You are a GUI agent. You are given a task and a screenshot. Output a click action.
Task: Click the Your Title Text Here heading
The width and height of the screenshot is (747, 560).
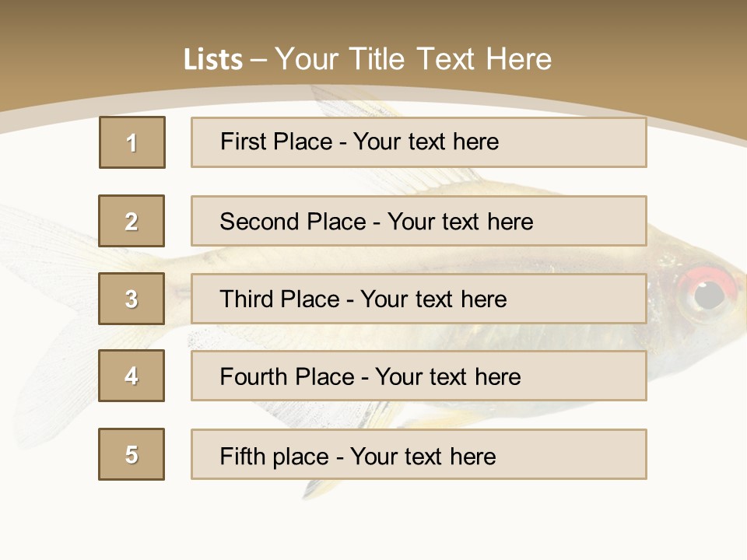click(x=412, y=60)
